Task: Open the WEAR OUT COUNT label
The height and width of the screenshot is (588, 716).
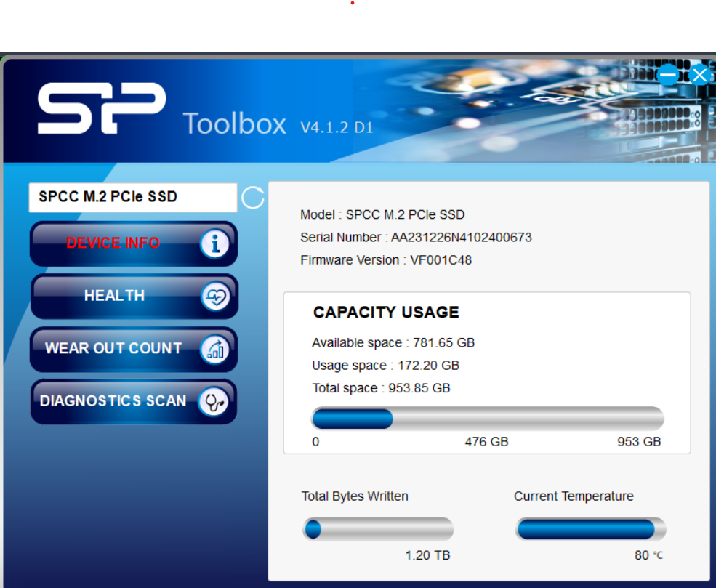Action: click(113, 348)
